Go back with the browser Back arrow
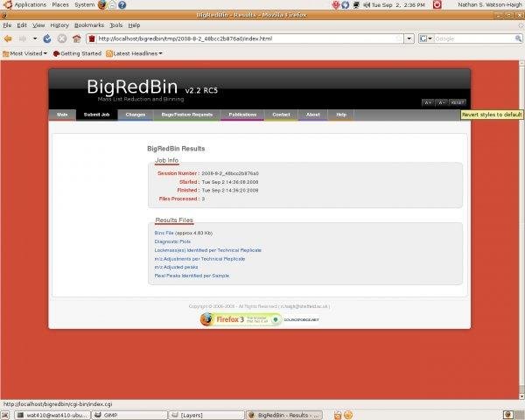This screenshot has width=525, height=420. point(8,38)
